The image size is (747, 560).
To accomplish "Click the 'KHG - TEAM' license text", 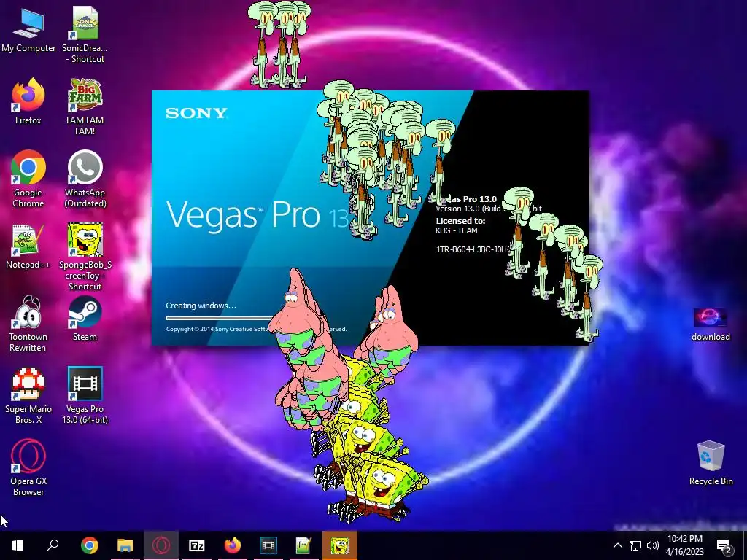I will pyautogui.click(x=456, y=230).
